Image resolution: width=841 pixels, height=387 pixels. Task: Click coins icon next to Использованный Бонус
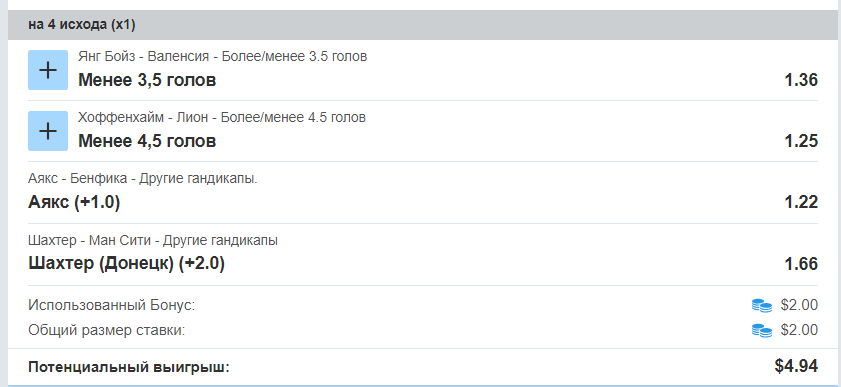pos(762,306)
